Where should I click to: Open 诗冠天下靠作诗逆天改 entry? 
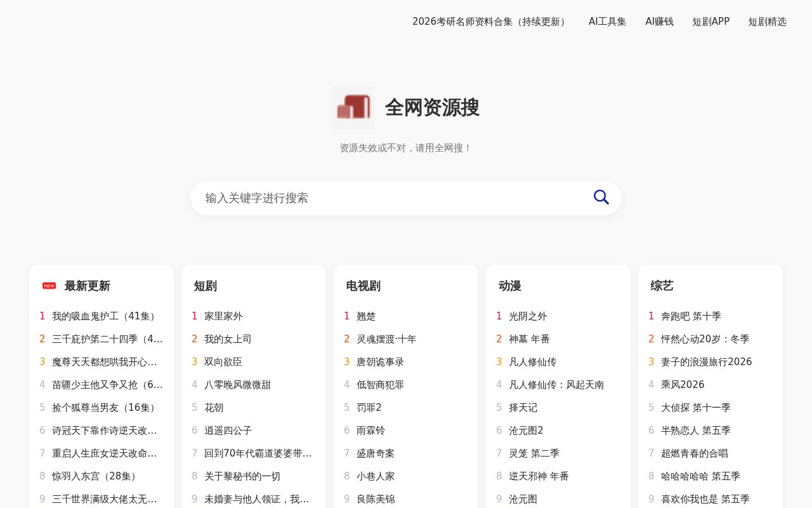point(105,431)
